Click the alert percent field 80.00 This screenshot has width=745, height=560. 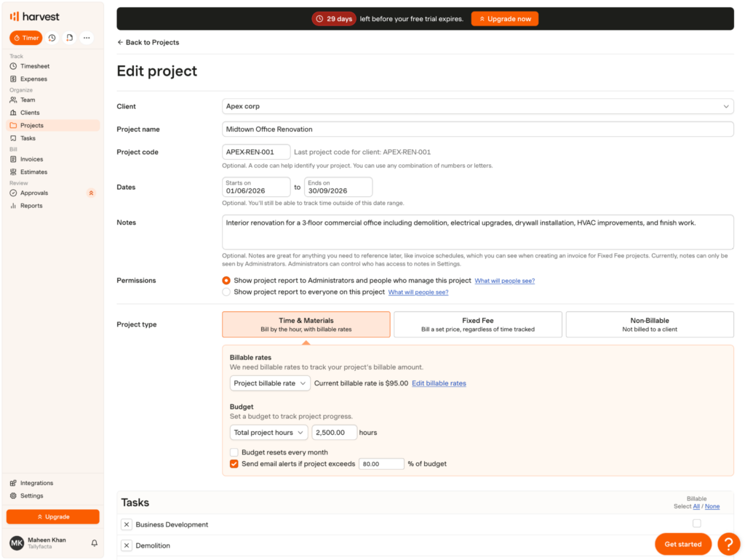(381, 464)
